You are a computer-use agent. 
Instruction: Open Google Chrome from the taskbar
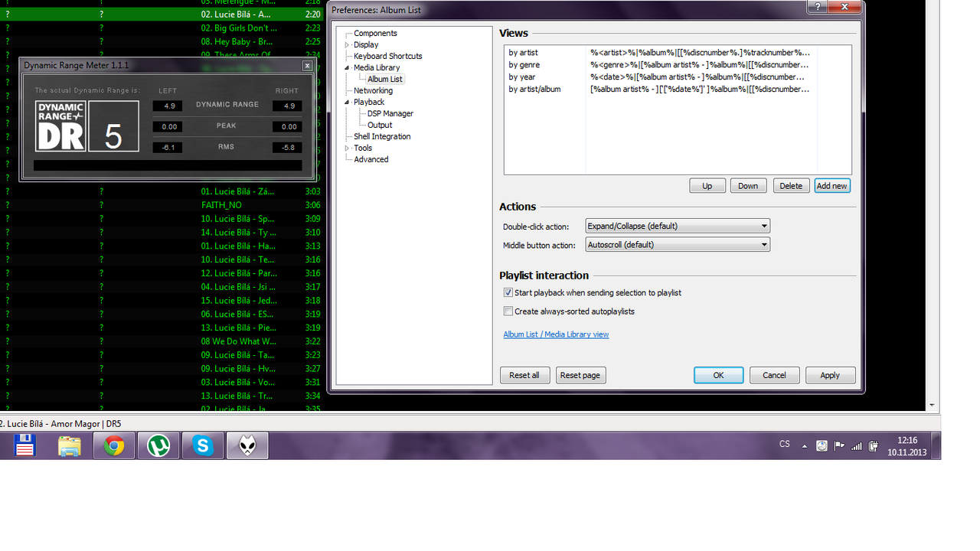114,445
